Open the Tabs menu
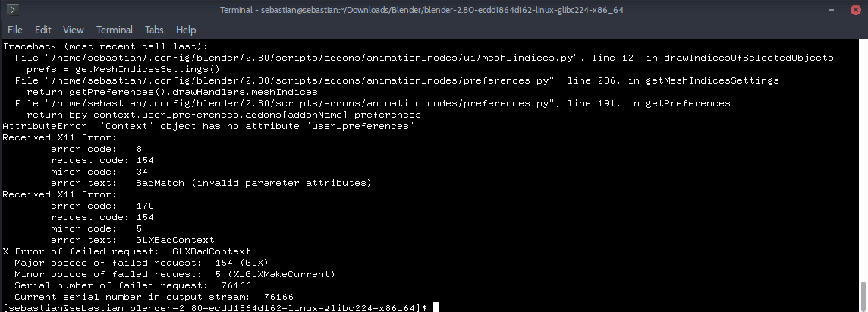The image size is (868, 312). pyautogui.click(x=155, y=30)
